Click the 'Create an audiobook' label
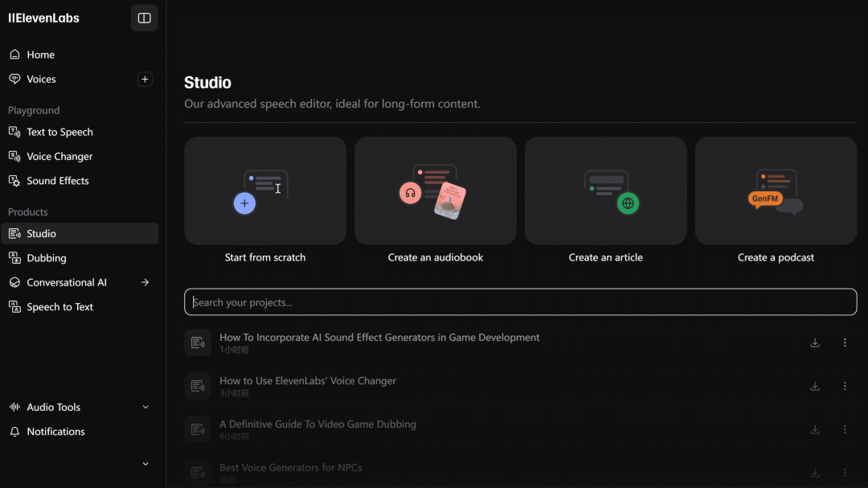Screen dimensions: 868x488 pyautogui.click(x=436, y=257)
